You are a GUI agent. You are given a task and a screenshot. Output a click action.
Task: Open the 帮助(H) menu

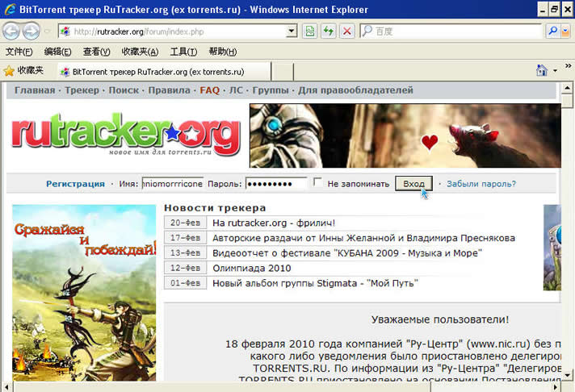[223, 52]
